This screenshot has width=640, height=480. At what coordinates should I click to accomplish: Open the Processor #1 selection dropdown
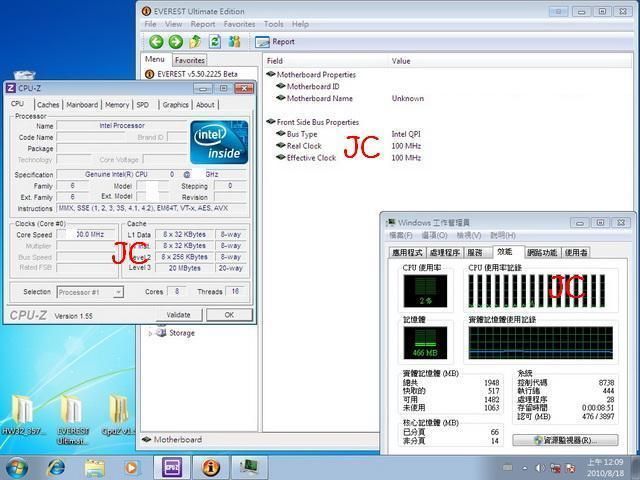point(90,292)
